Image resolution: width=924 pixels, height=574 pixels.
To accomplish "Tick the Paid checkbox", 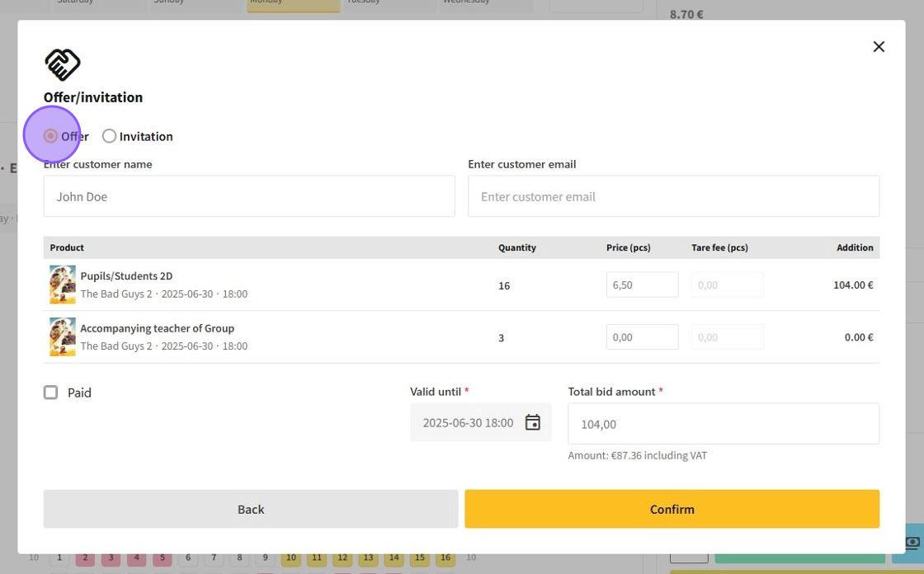I will (51, 393).
